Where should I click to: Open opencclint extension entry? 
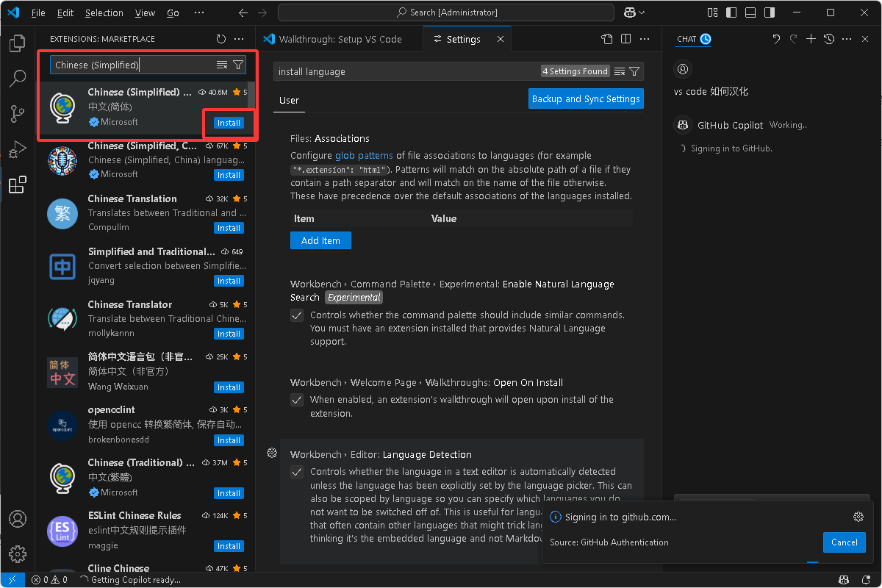pyautogui.click(x=146, y=425)
